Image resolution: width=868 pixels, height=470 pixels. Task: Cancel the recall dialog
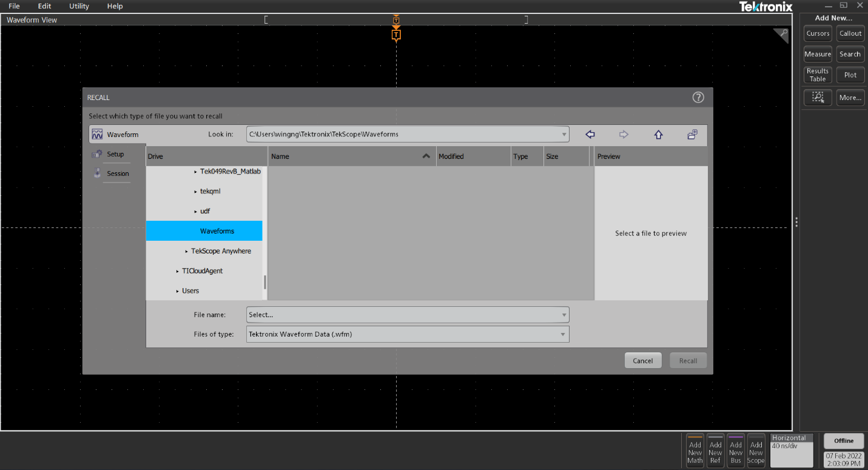click(643, 360)
